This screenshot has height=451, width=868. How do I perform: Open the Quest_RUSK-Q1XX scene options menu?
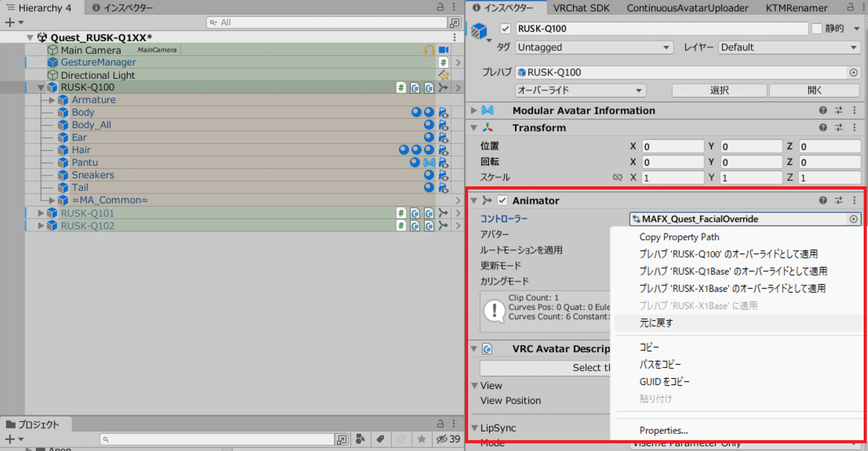(x=454, y=37)
